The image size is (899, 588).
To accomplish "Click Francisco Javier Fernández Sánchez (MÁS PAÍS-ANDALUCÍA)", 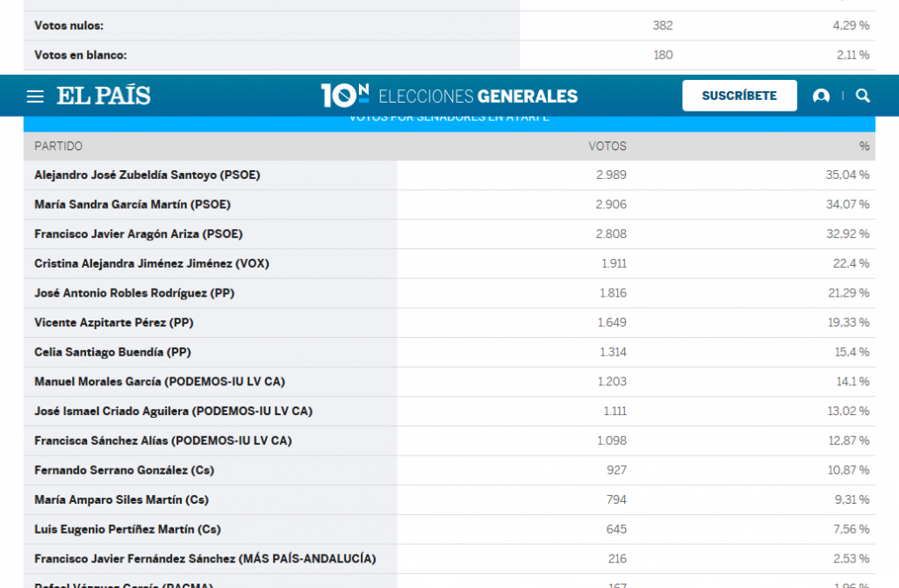I will pyautogui.click(x=205, y=558).
